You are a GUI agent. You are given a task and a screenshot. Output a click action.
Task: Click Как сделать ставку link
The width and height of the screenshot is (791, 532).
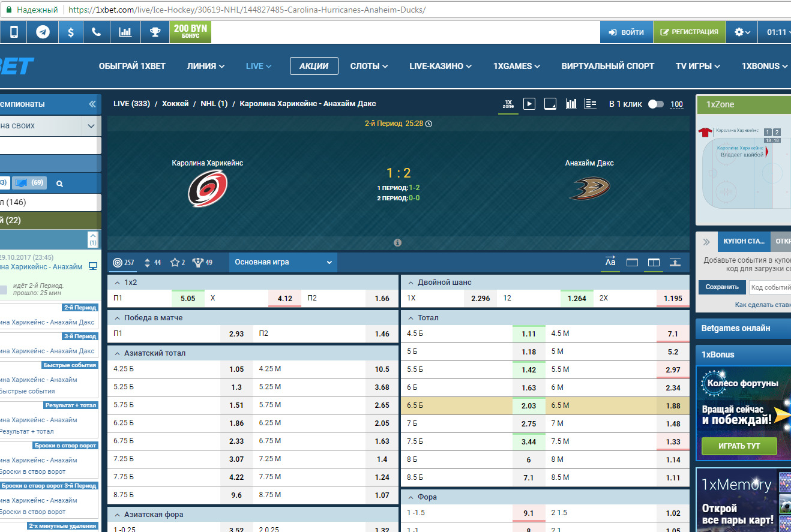pyautogui.click(x=763, y=305)
